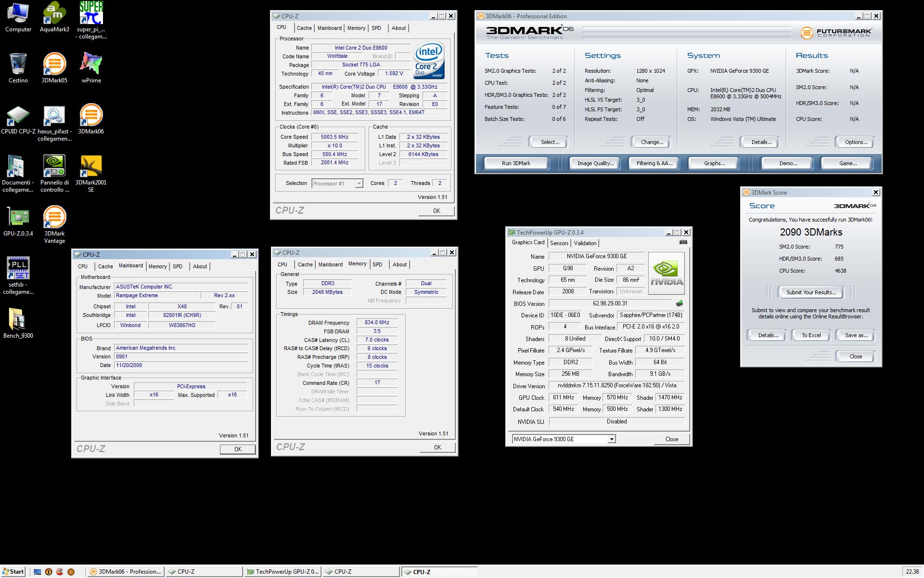Open the GPU-Z.0.3.4 desktop icon

[x=18, y=222]
